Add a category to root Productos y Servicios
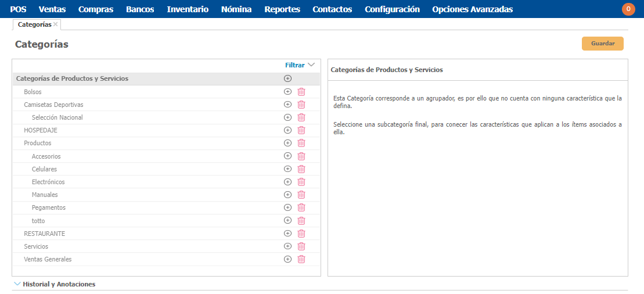644x294 pixels. pyautogui.click(x=287, y=78)
